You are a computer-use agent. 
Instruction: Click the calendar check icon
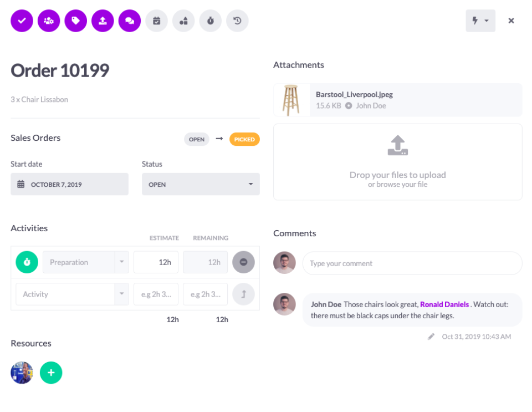[x=156, y=21]
